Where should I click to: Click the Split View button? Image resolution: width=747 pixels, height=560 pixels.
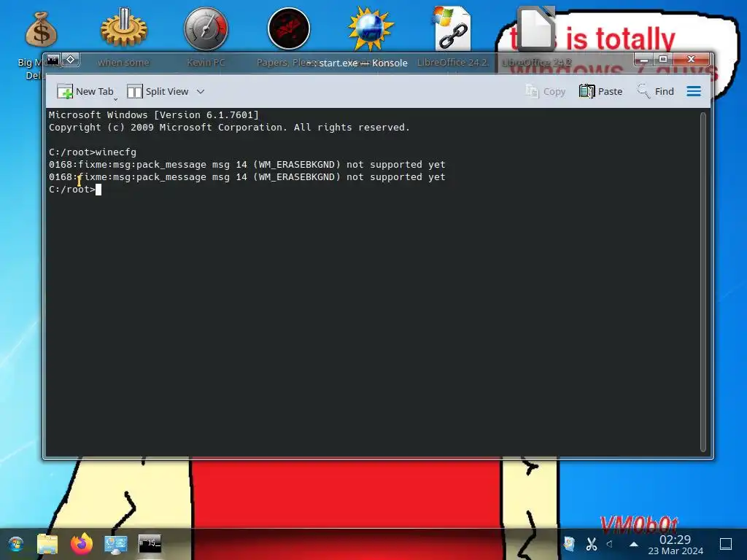(158, 91)
